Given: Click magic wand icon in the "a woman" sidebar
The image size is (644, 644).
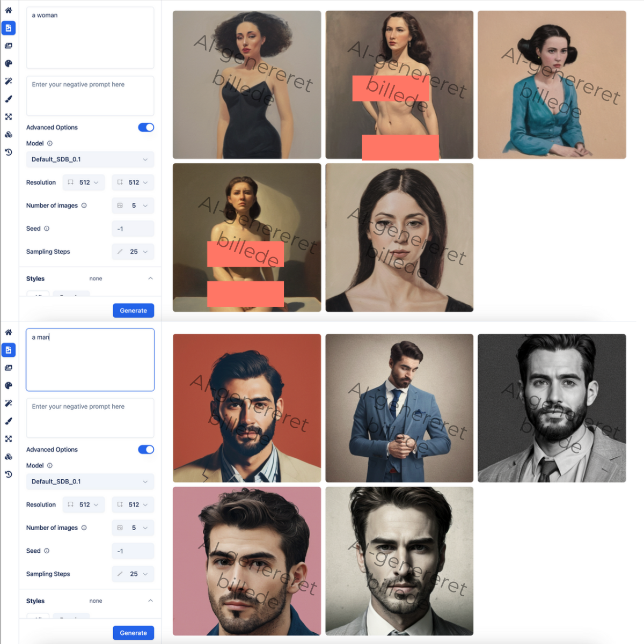Looking at the screenshot, I should click(9, 81).
